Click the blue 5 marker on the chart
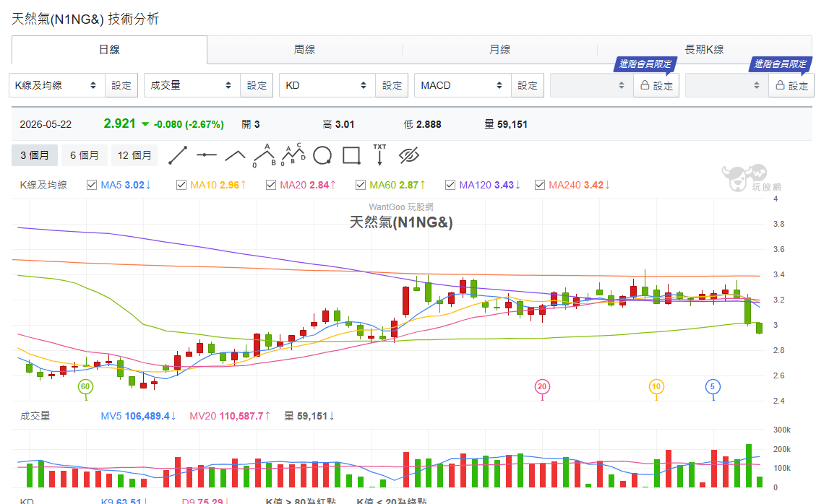816x504 pixels. [x=713, y=386]
